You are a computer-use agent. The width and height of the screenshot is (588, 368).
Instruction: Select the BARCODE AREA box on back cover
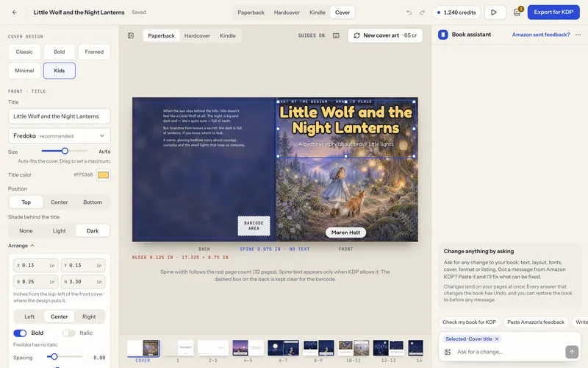[254, 226]
